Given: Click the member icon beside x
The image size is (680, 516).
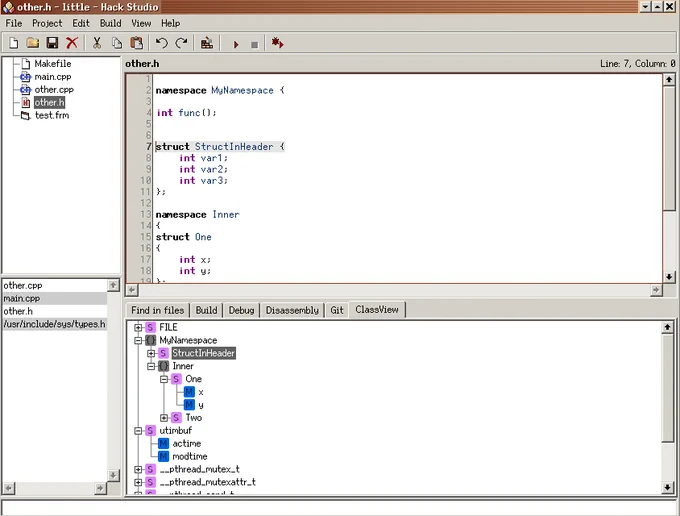Looking at the screenshot, I should pos(189,392).
